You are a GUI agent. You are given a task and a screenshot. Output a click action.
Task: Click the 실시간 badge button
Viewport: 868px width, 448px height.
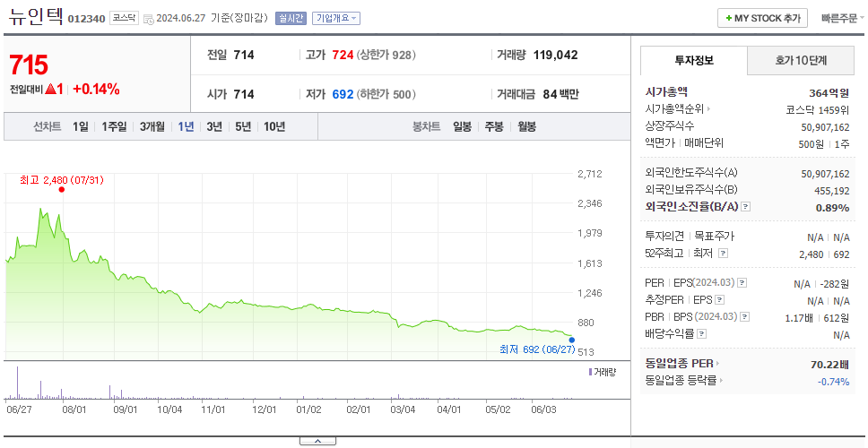point(291,18)
